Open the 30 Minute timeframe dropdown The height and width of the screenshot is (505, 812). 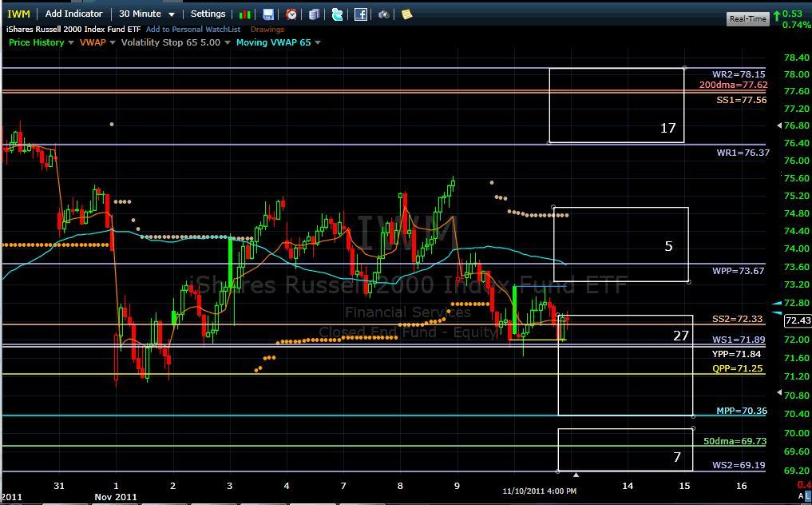147,14
